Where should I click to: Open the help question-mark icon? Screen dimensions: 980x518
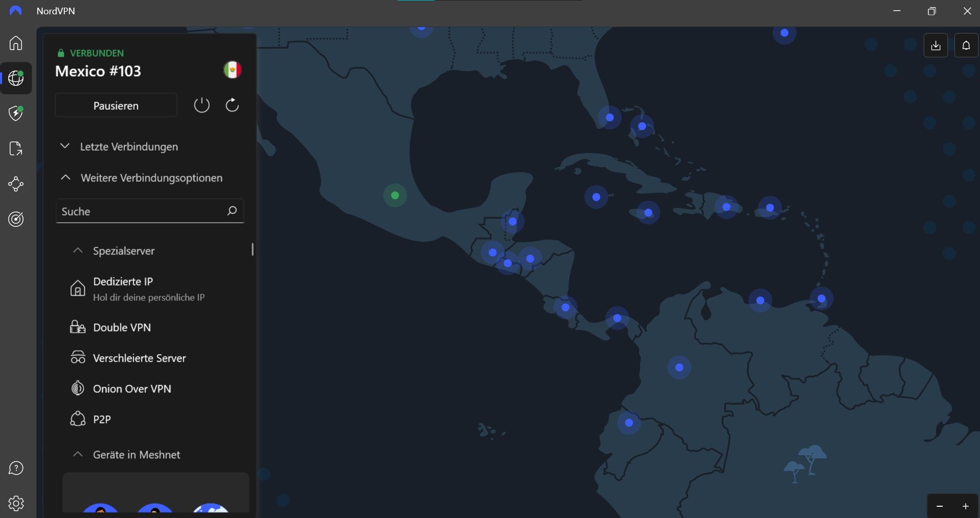click(16, 468)
